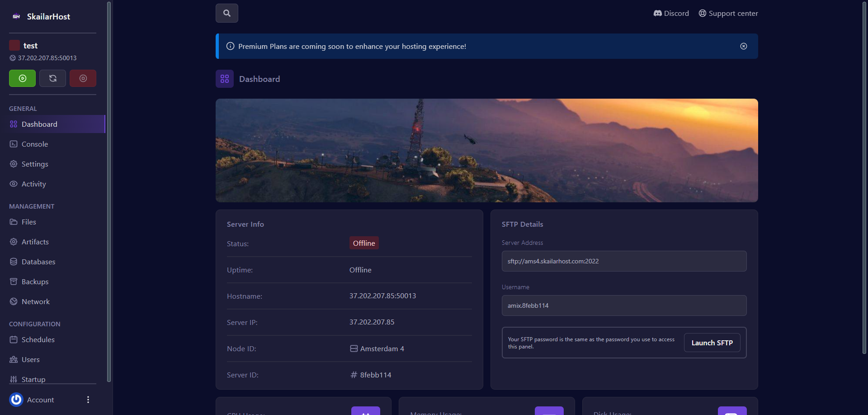Click the SkailarHost logo
868x415 pixels.
pyautogui.click(x=41, y=16)
